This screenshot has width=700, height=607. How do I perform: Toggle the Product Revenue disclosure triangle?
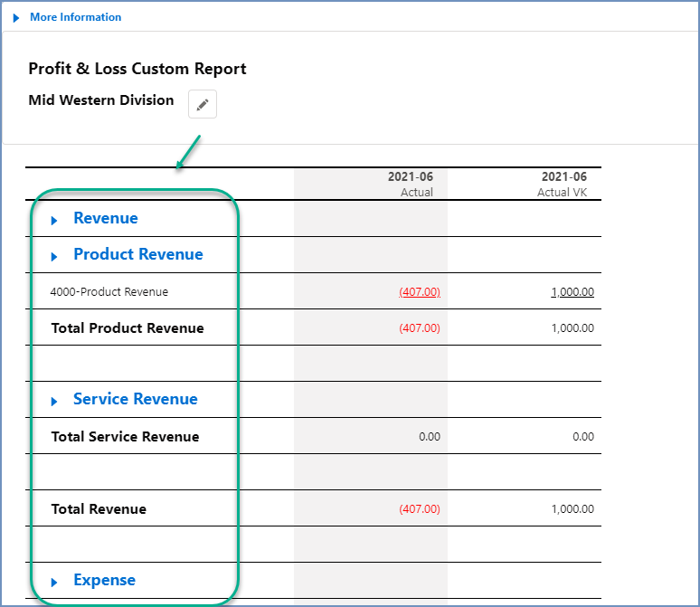pyautogui.click(x=54, y=256)
